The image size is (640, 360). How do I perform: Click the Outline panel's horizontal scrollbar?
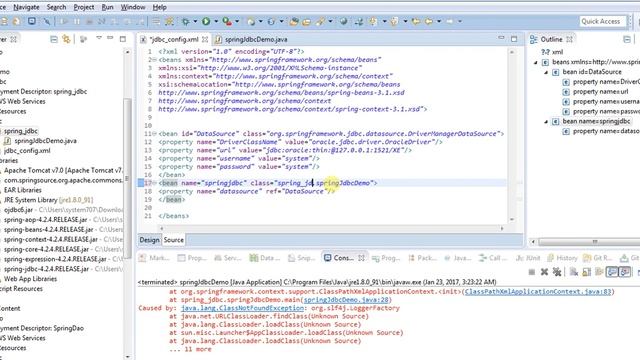pyautogui.click(x=594, y=242)
